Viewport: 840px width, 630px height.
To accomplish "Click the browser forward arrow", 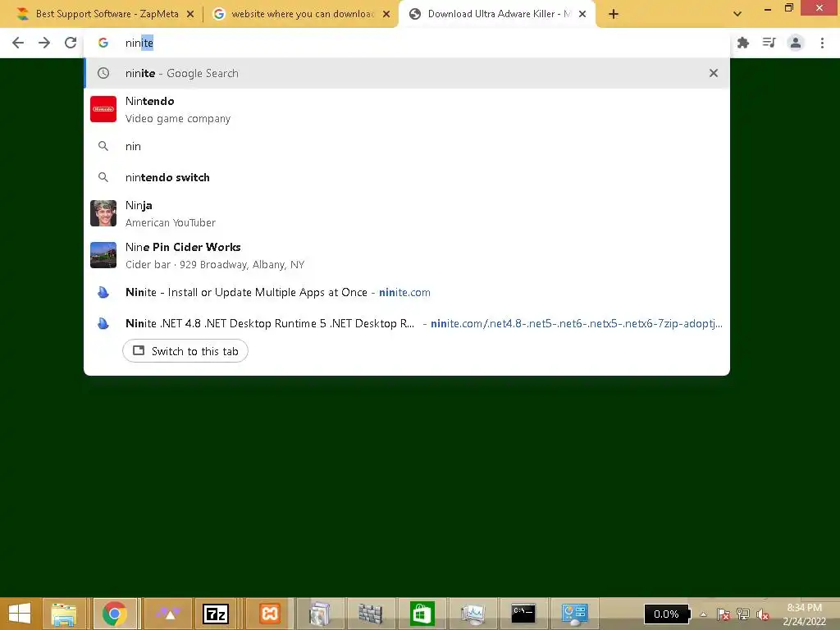I will 44,43.
